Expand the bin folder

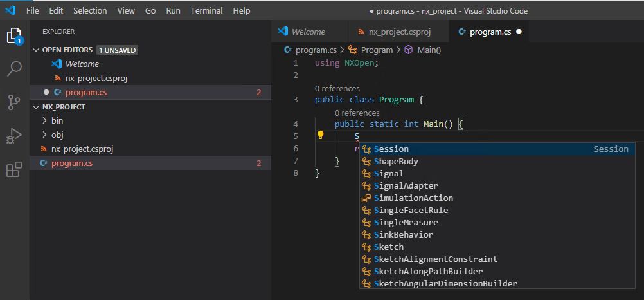[x=57, y=120]
